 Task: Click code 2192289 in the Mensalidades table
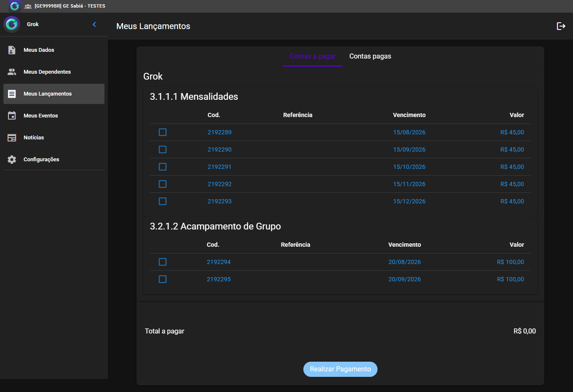pyautogui.click(x=220, y=132)
